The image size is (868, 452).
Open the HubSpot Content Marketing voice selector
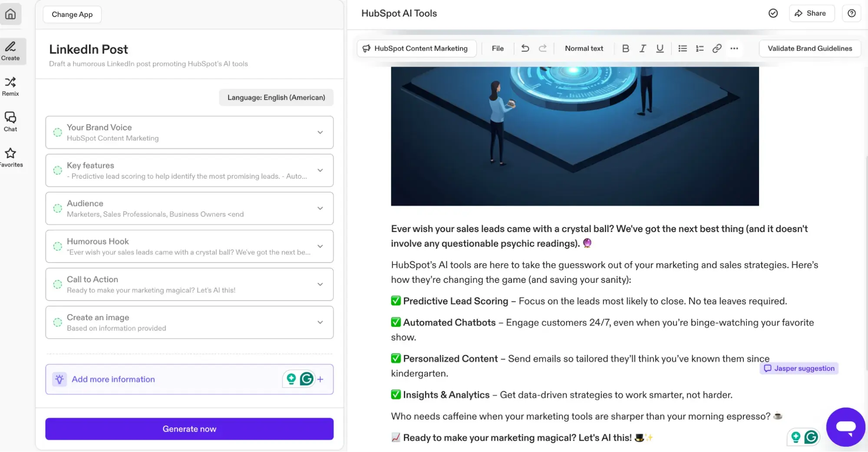[x=416, y=49]
